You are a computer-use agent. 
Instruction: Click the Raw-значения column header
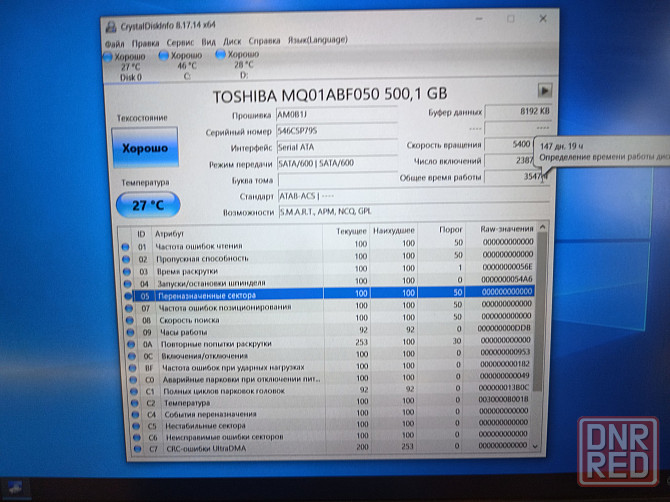coord(507,230)
